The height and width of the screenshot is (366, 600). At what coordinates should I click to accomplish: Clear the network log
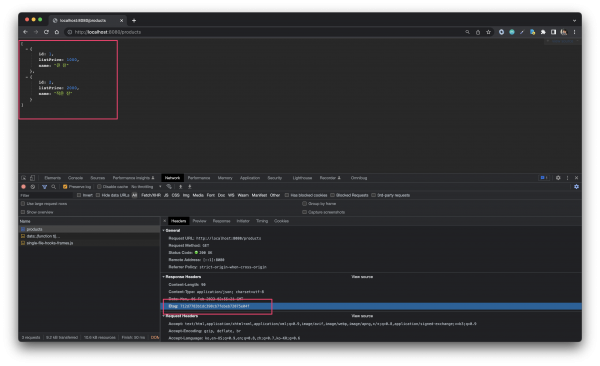point(33,187)
